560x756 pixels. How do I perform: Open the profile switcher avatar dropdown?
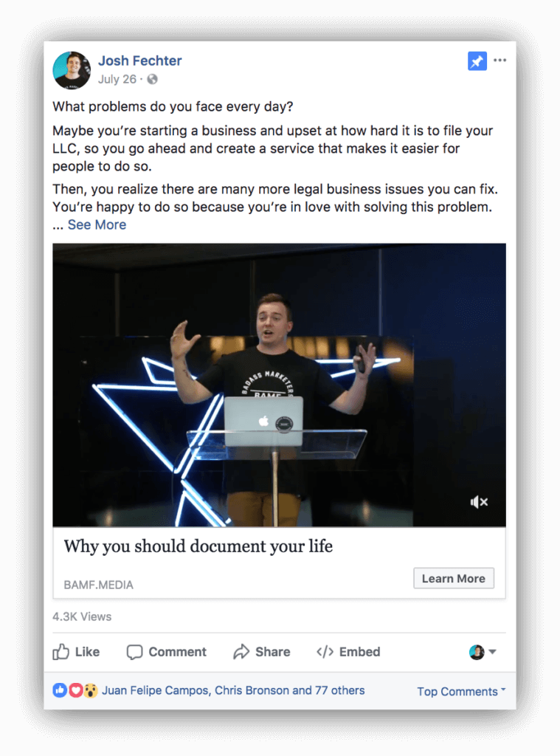point(483,652)
